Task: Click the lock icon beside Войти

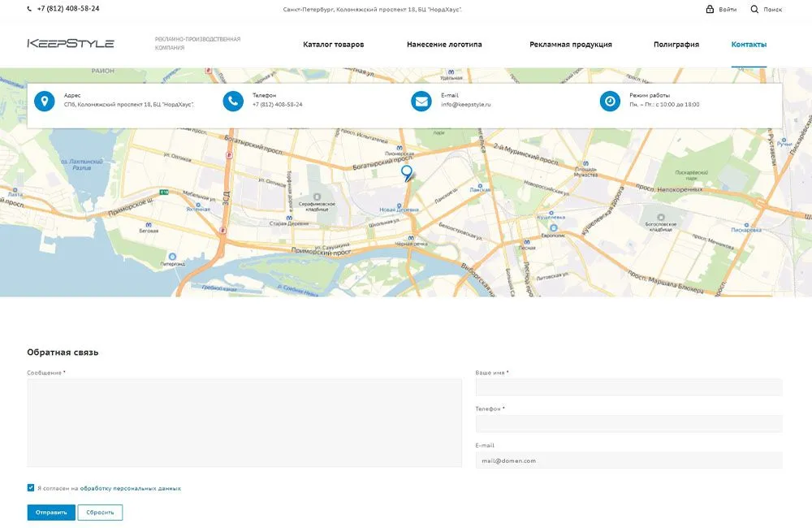Action: [710, 9]
